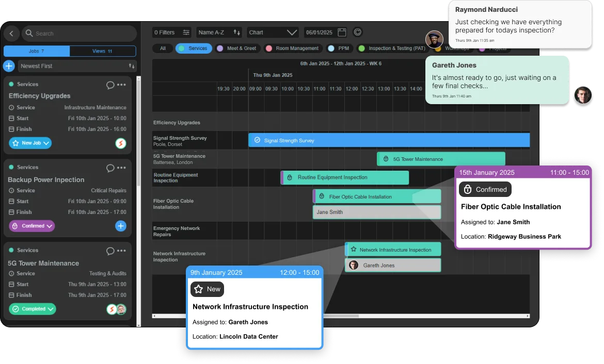Toggle the Services category filter chip
The image size is (604, 364).
(194, 48)
